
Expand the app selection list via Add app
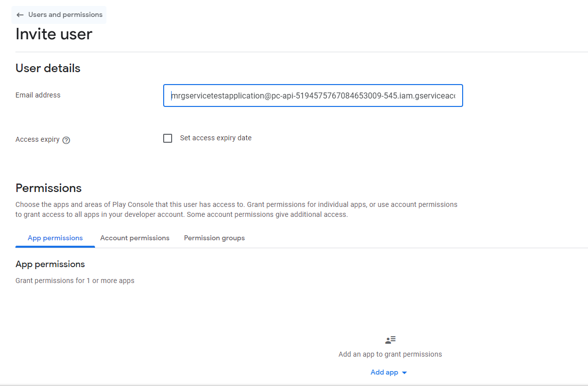[389, 372]
